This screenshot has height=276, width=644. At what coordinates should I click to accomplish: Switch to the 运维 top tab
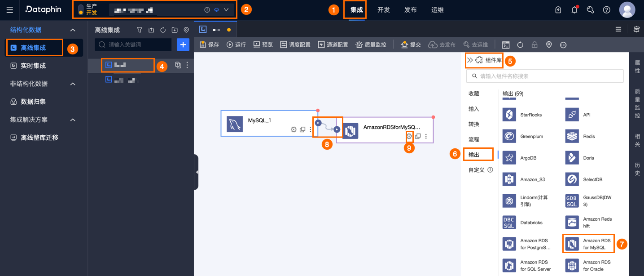click(437, 10)
